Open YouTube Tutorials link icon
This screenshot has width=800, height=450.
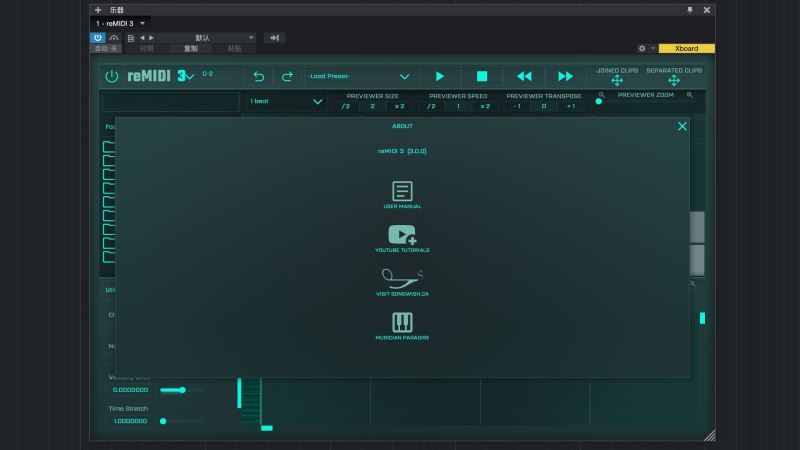(402, 235)
